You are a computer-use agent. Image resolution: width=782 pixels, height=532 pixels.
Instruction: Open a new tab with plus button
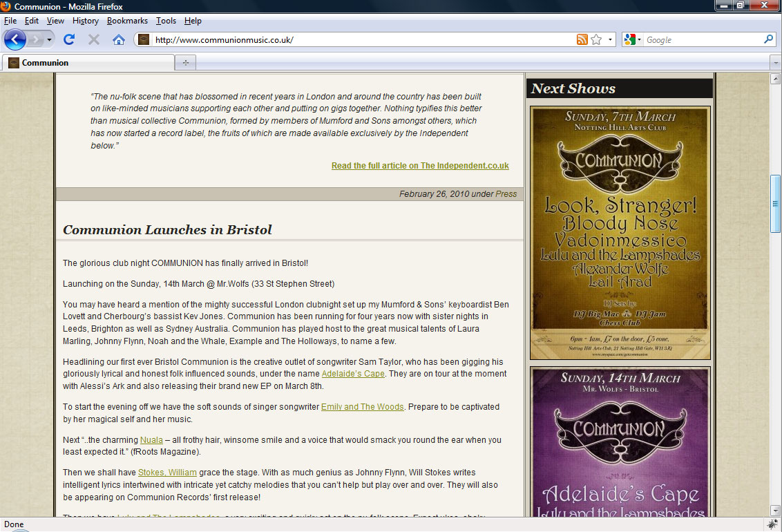coord(186,62)
